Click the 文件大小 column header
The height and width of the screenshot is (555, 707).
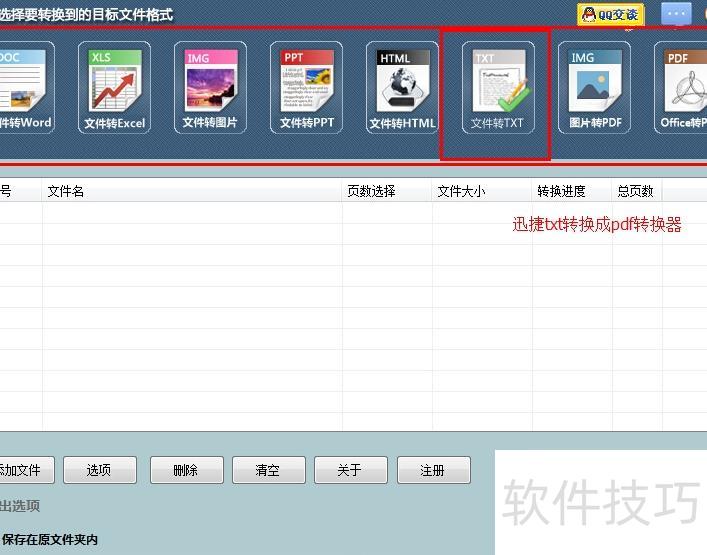[461, 191]
